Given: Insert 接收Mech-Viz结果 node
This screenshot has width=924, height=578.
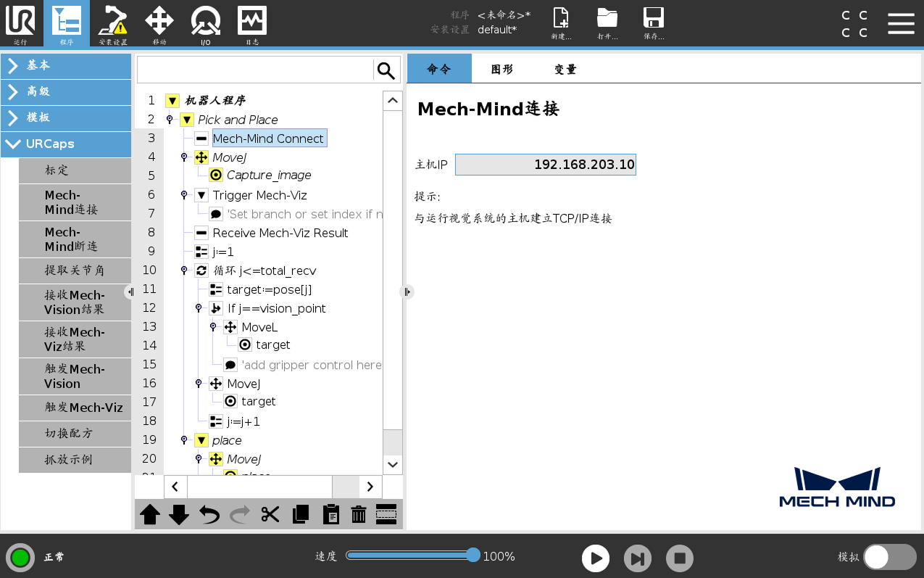Looking at the screenshot, I should tap(75, 339).
